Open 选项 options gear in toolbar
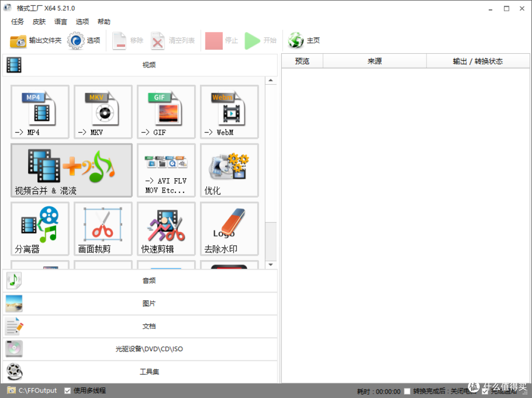Image resolution: width=532 pixels, height=398 pixels. [76, 41]
